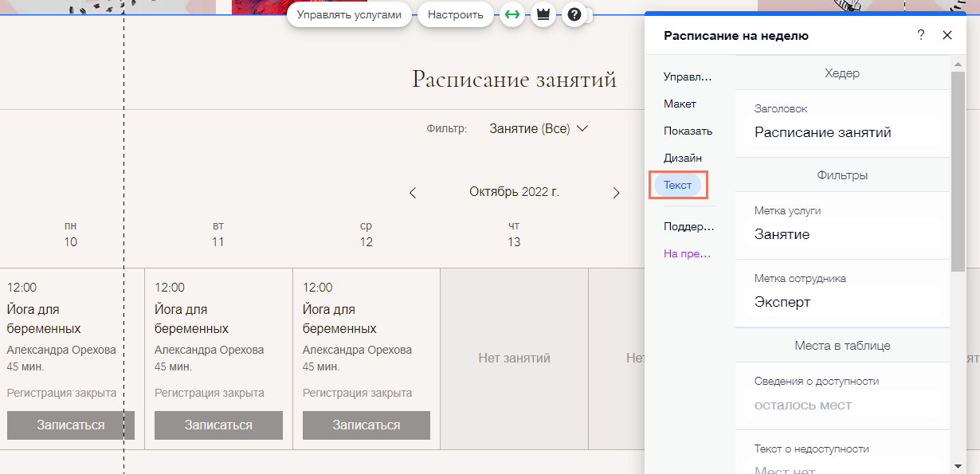Click the вт 11 day header
This screenshot has width=980, height=474.
click(218, 234)
